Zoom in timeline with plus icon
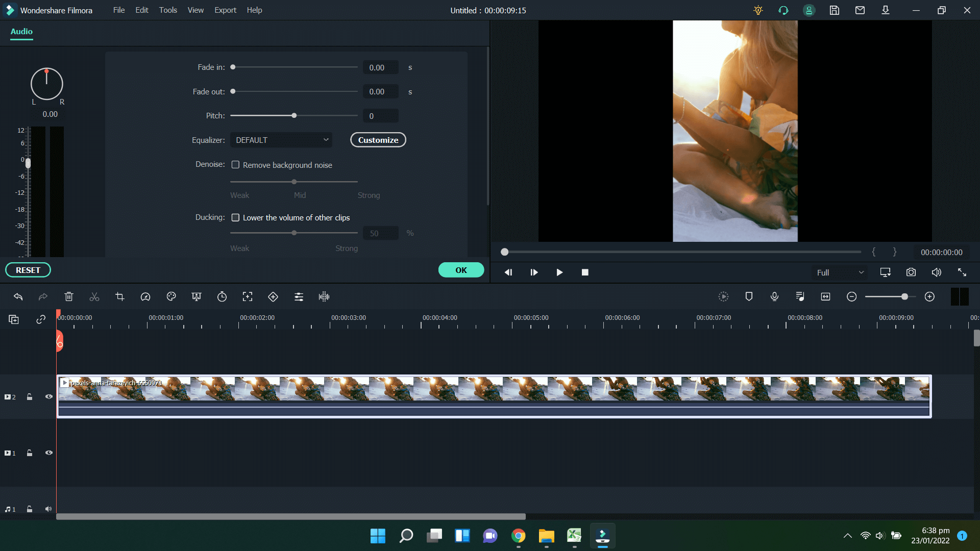 [x=929, y=296]
